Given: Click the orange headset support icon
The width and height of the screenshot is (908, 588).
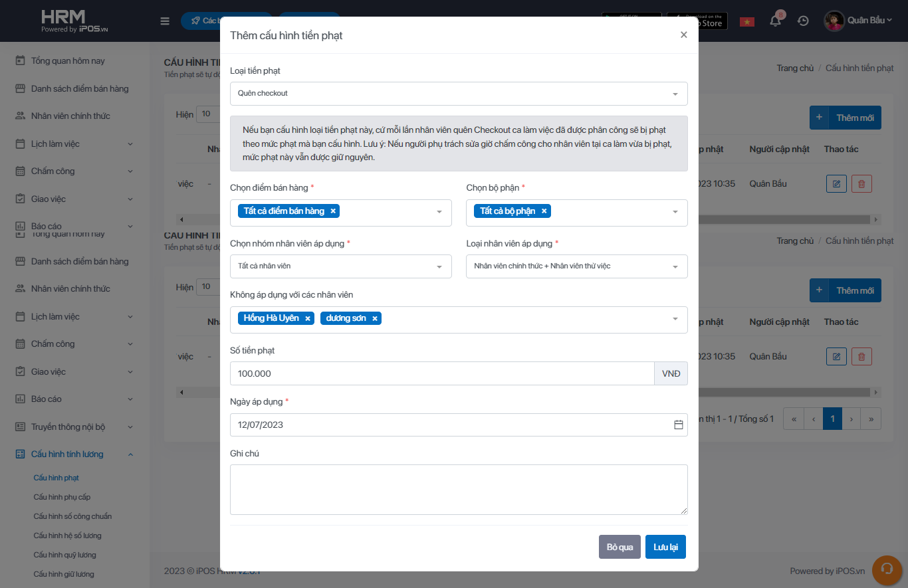Looking at the screenshot, I should tap(885, 569).
